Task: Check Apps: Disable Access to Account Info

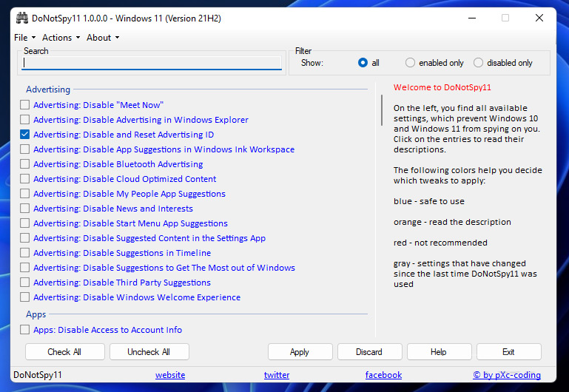Action: (x=24, y=330)
